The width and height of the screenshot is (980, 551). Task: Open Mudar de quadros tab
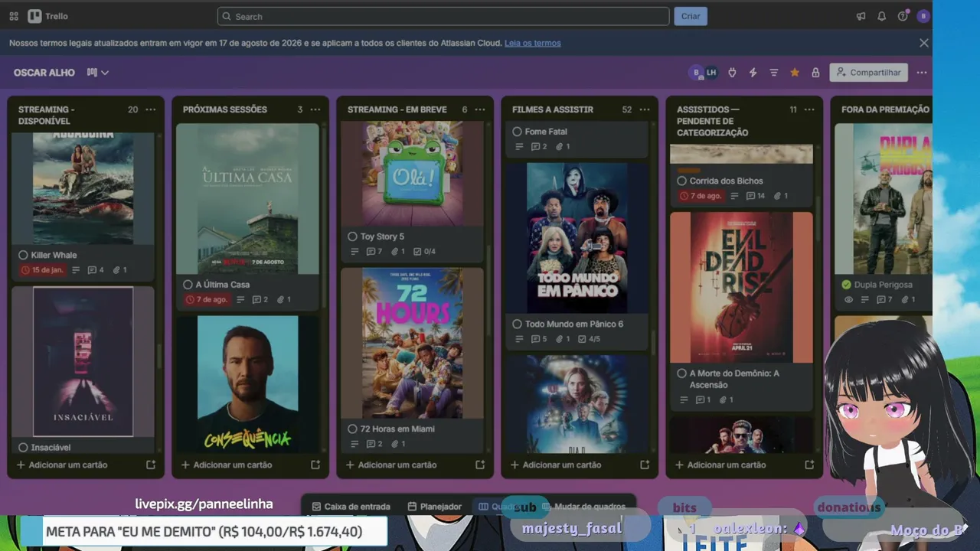(583, 507)
